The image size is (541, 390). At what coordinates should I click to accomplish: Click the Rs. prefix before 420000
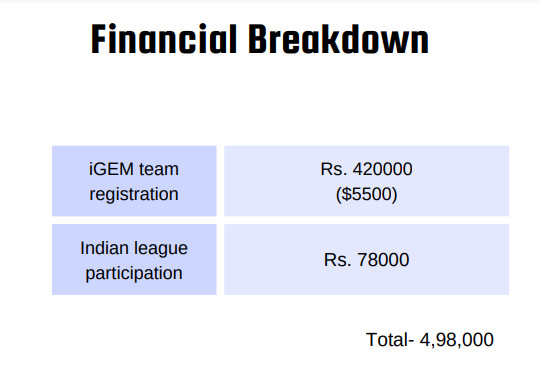[334, 169]
